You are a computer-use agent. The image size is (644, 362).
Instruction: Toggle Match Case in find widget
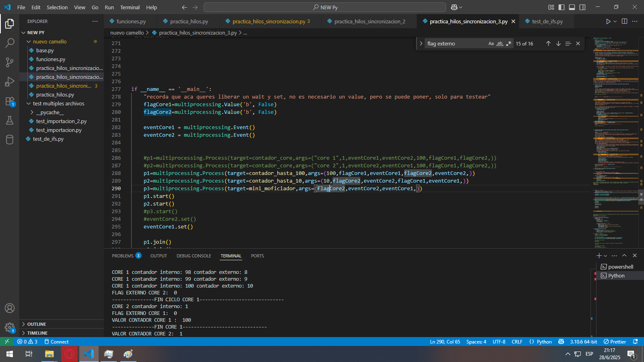tap(491, 43)
